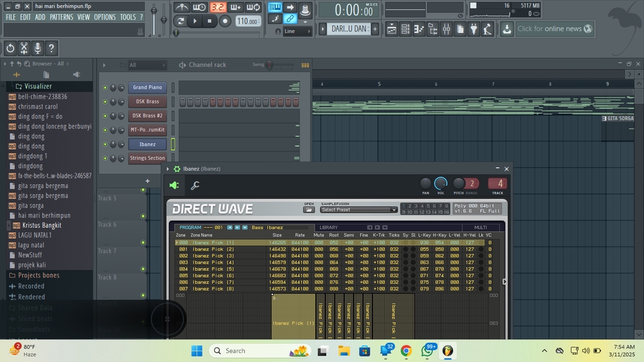This screenshot has height=362, width=644.
Task: Mute playlist Track 6 green LED
Action: (143, 242)
